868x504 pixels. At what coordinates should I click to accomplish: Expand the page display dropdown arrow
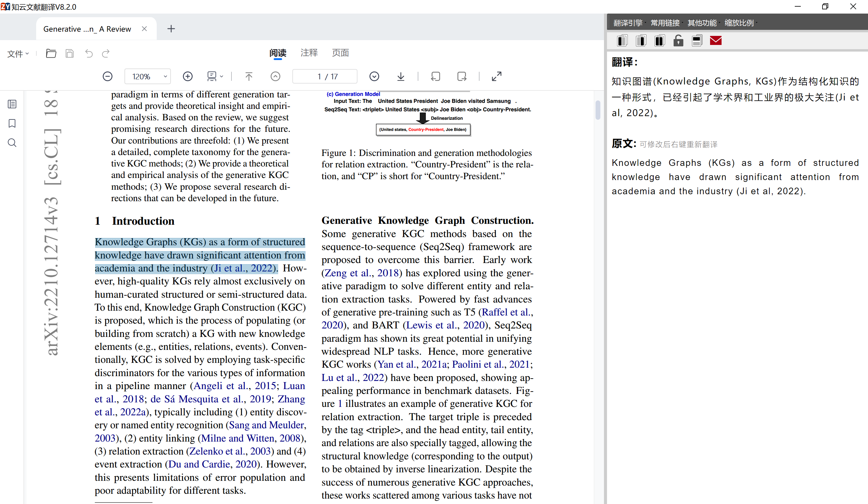[x=222, y=77]
